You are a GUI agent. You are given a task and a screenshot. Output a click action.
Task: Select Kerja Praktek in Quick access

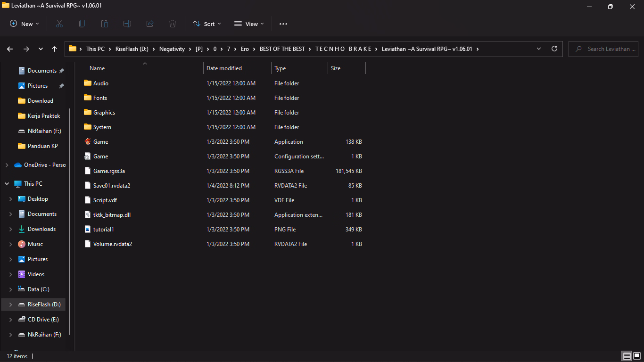tap(44, 116)
